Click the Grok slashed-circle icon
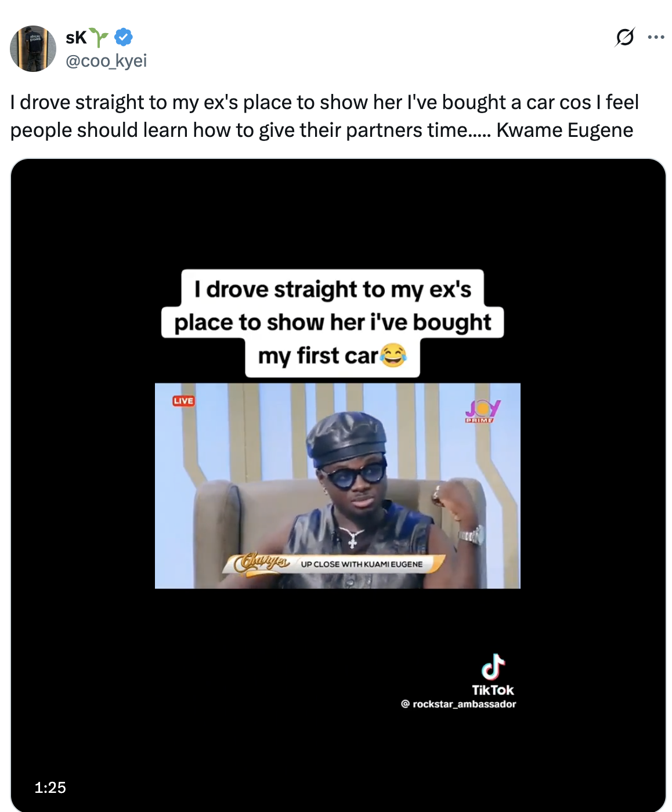This screenshot has height=812, width=672. pos(624,38)
